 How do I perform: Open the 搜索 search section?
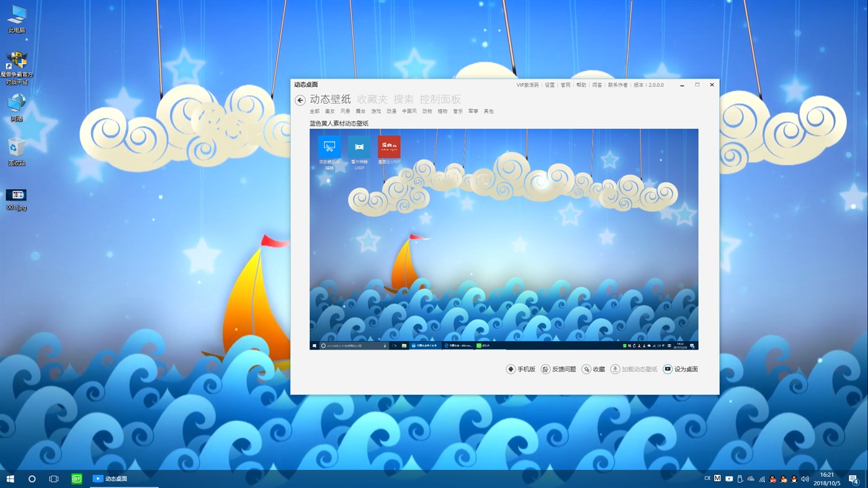403,99
